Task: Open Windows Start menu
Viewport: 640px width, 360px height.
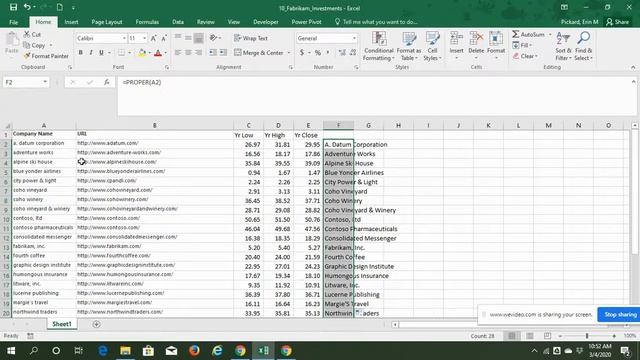Action: [x=11, y=351]
